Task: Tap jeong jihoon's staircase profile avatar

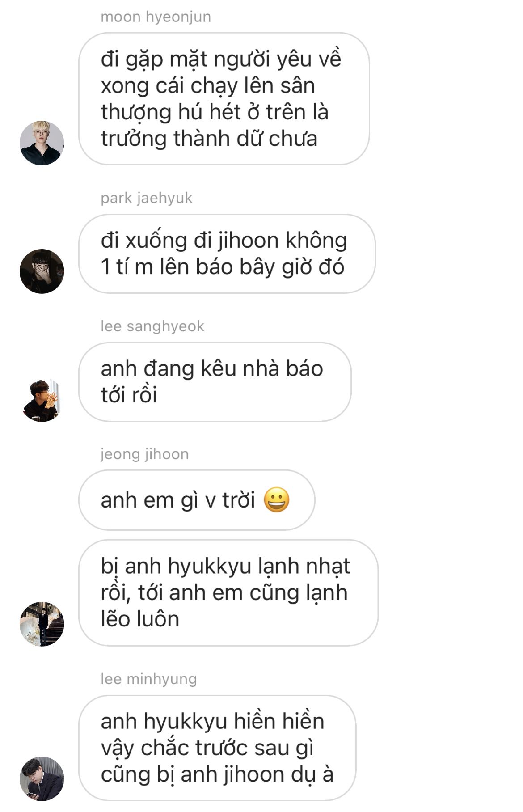Action: click(42, 624)
